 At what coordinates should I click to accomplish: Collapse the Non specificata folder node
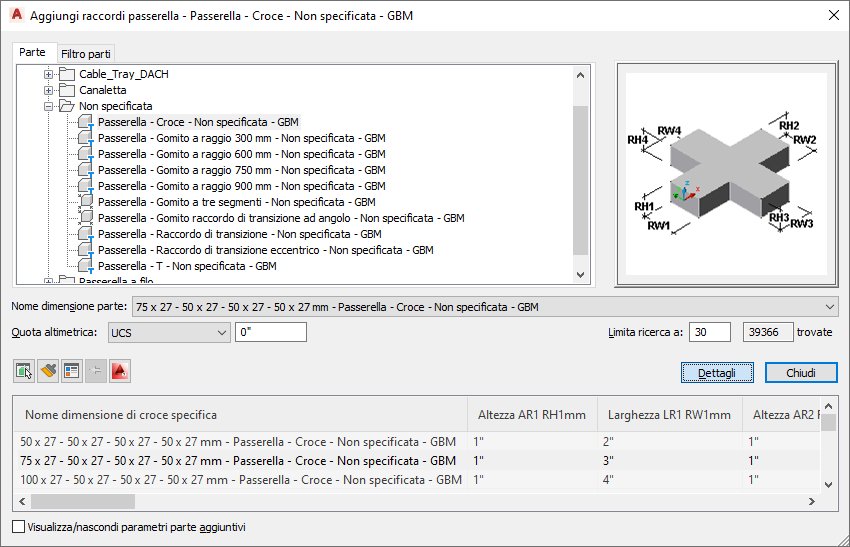click(x=48, y=106)
